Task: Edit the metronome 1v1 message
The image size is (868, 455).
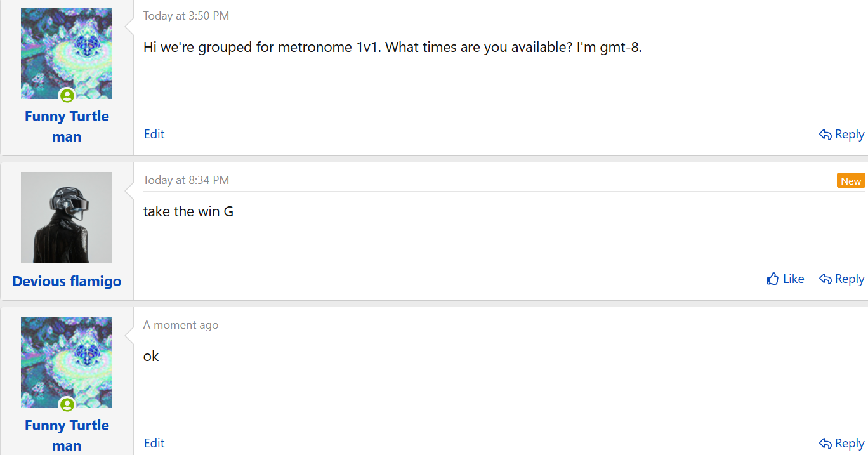Action: (154, 134)
